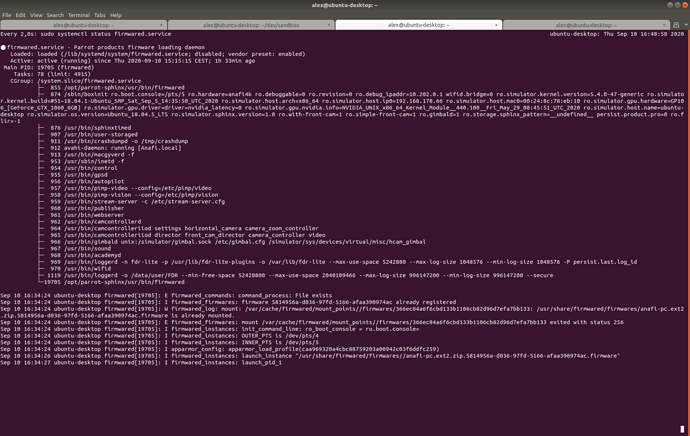The height and width of the screenshot is (436, 690).
Task: Expand the tab list dropdown arrow
Action: pyautogui.click(x=686, y=25)
